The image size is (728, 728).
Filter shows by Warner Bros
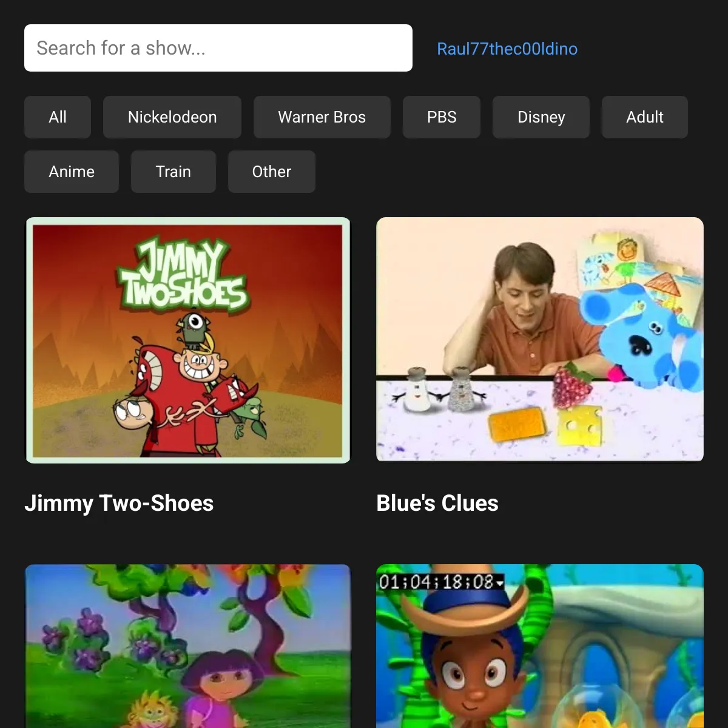pyautogui.click(x=322, y=117)
